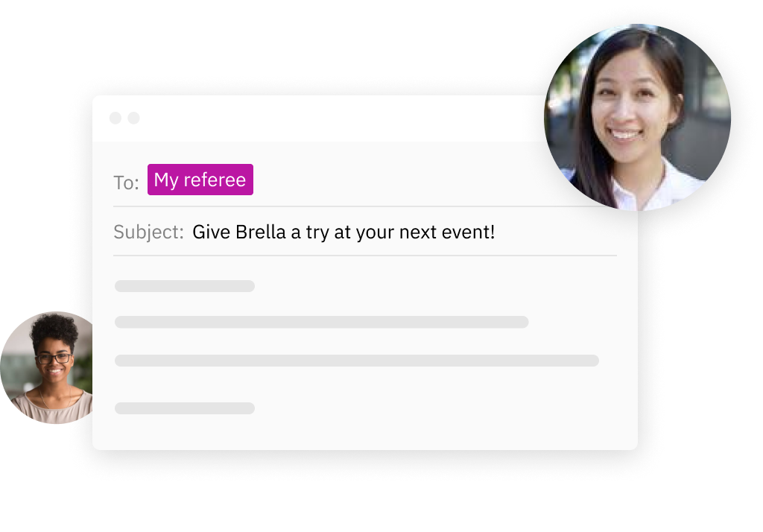The width and height of the screenshot is (763, 532).
Task: Click the first gray window control dot
Action: point(115,118)
